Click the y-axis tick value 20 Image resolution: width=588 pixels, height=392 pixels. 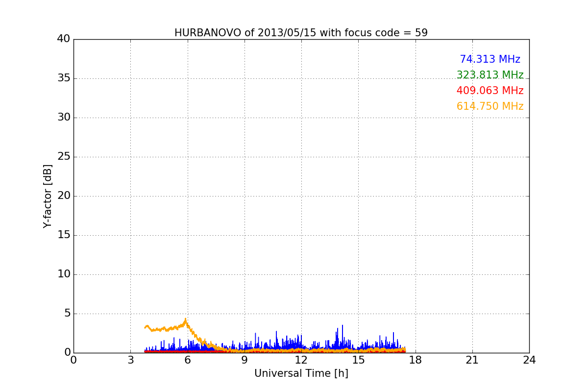coord(64,196)
